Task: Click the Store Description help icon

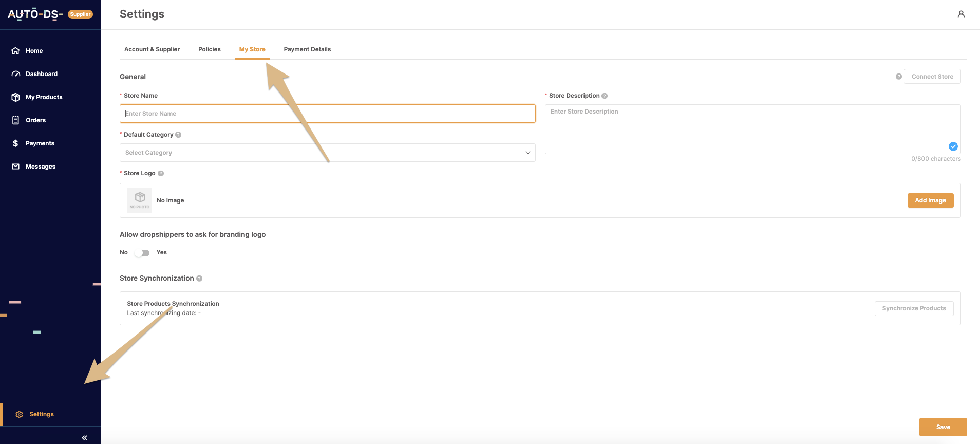Action: click(605, 96)
